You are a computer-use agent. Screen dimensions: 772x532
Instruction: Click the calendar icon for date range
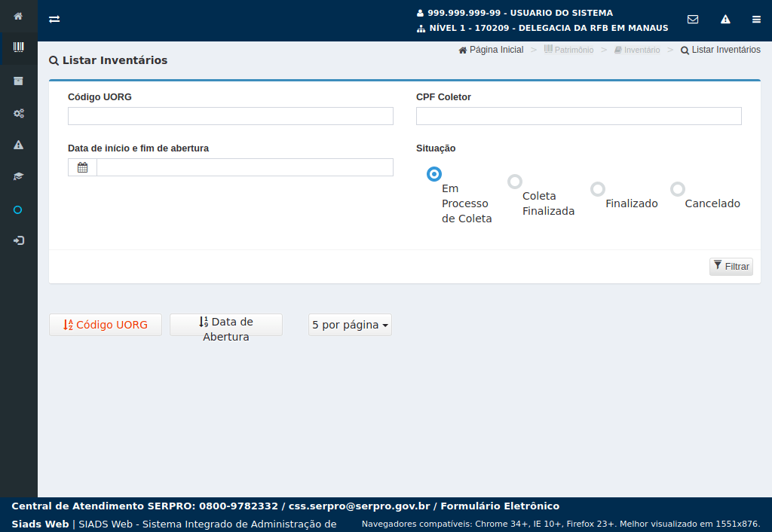82,167
